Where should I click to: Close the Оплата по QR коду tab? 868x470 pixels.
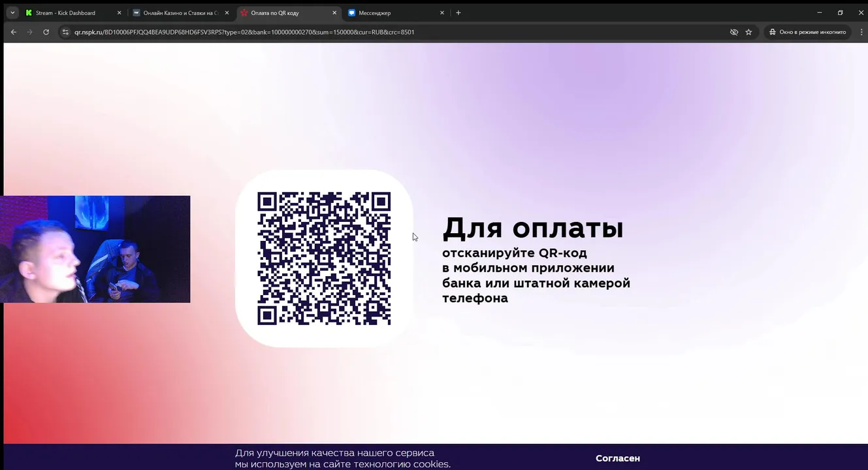point(334,12)
